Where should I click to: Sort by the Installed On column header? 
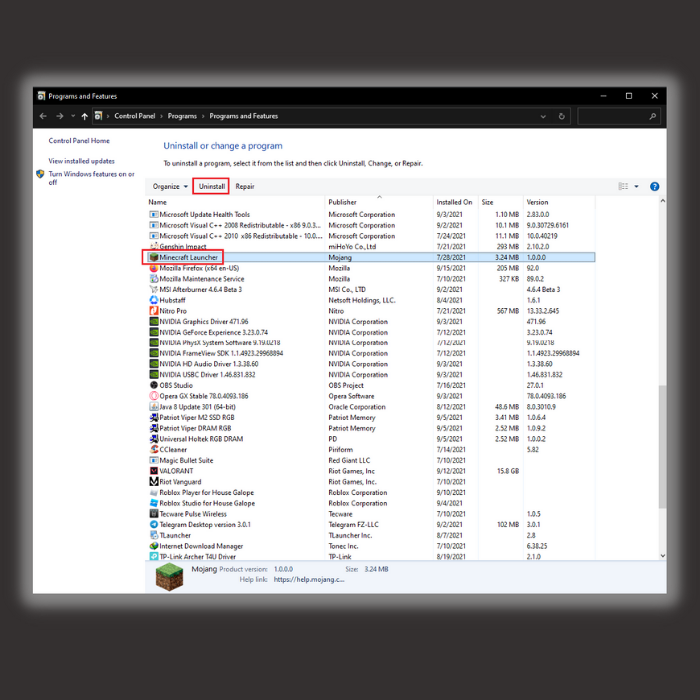pos(455,202)
